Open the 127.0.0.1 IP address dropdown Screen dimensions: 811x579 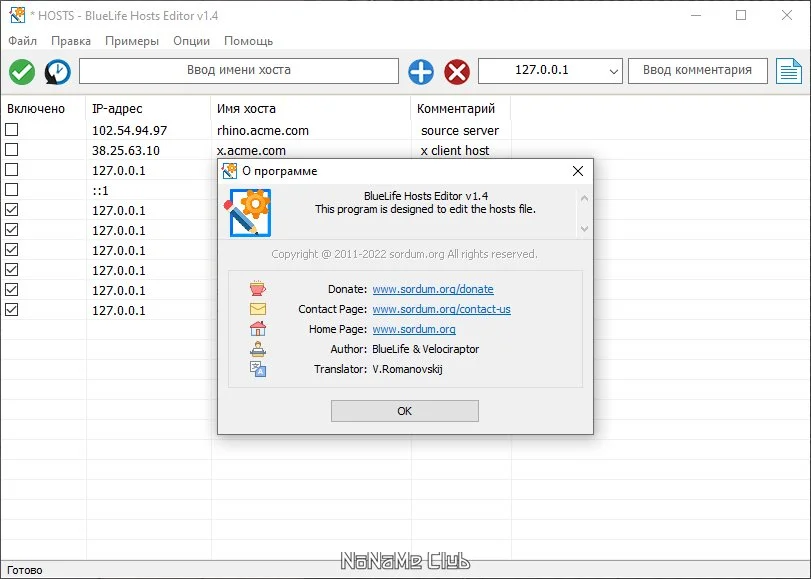613,71
